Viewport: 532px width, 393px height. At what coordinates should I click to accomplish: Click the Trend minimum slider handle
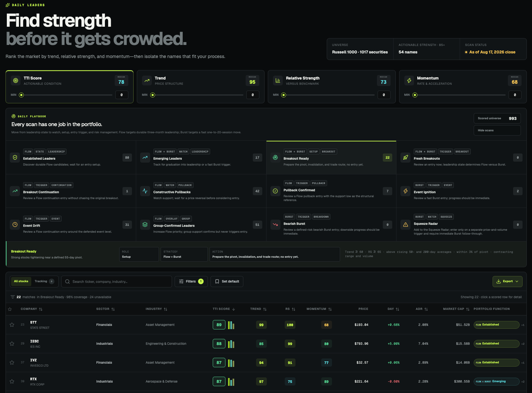pos(153,95)
